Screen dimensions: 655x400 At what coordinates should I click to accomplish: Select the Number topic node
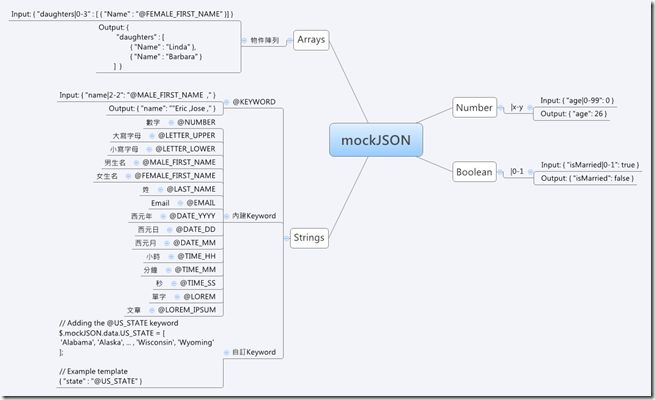coord(474,108)
